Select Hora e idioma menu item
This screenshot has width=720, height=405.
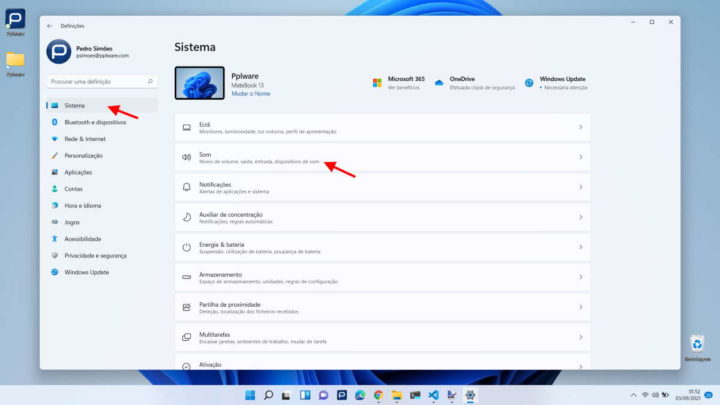click(x=83, y=205)
